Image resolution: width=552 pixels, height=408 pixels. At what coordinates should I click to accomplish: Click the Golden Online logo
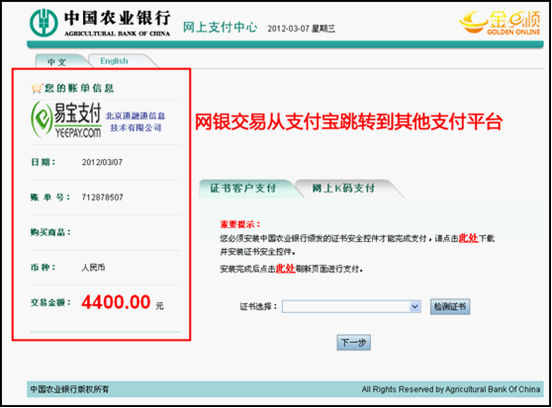[500, 23]
